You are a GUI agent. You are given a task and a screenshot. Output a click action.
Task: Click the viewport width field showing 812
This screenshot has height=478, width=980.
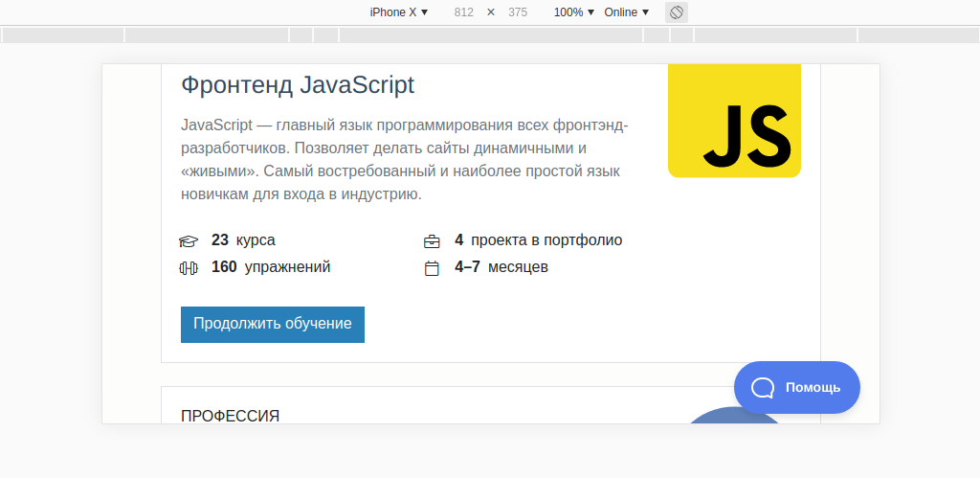coord(464,12)
